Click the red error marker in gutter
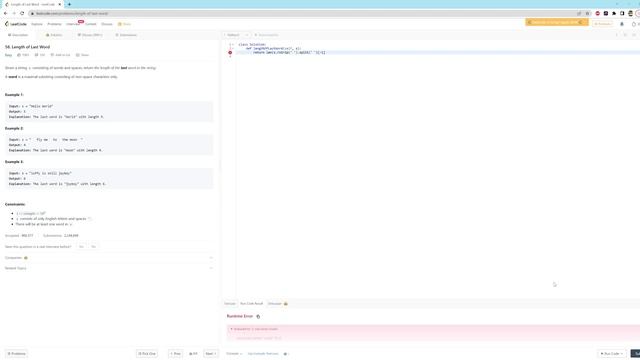The height and width of the screenshot is (360, 640). 230,53
